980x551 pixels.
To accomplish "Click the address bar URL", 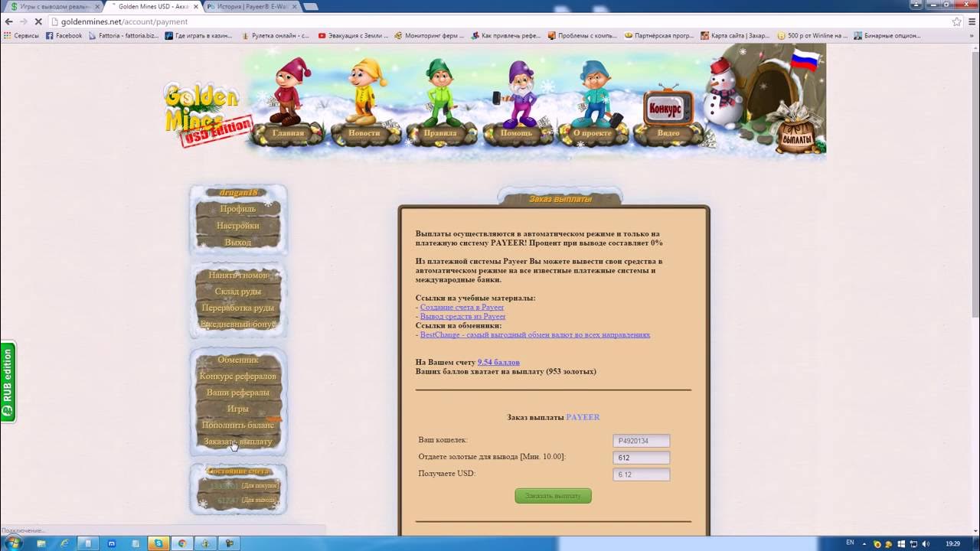I will coord(124,21).
